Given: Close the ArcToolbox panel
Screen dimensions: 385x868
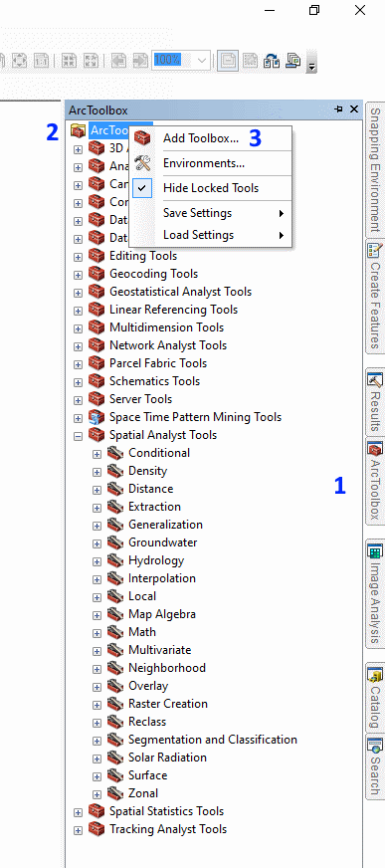Looking at the screenshot, I should (x=354, y=109).
